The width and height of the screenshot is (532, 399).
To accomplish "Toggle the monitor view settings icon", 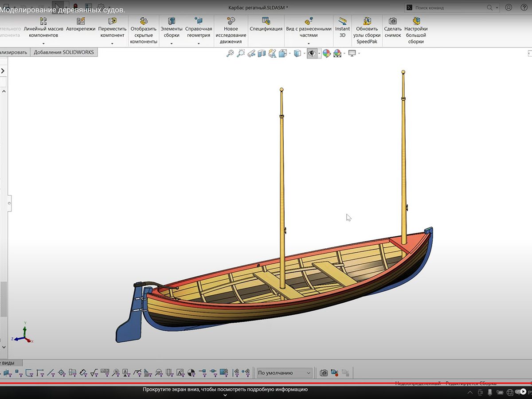I will tap(352, 54).
